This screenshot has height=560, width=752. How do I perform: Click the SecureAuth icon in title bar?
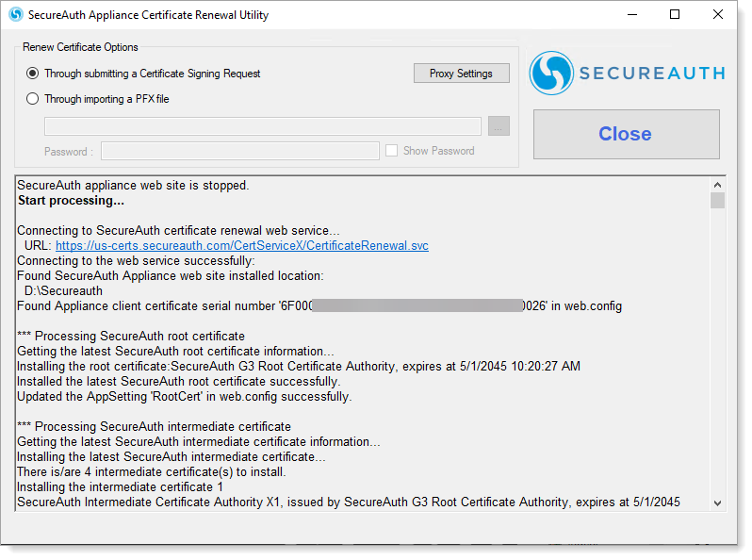pyautogui.click(x=15, y=14)
